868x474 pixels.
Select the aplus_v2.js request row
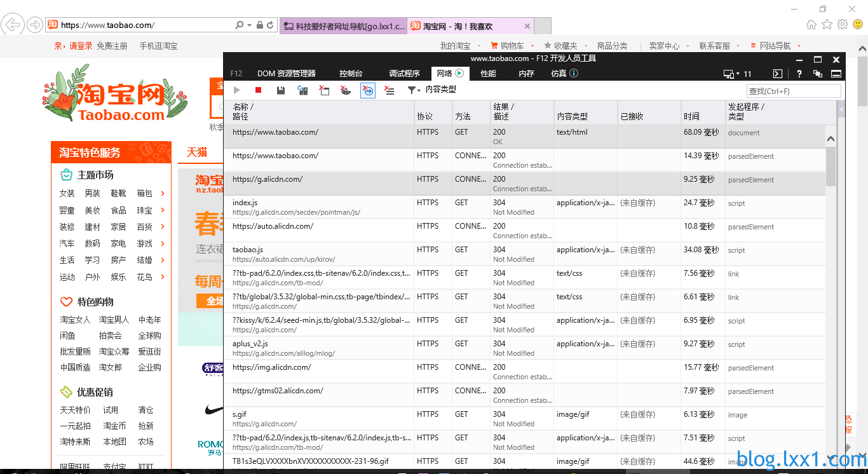pos(524,348)
